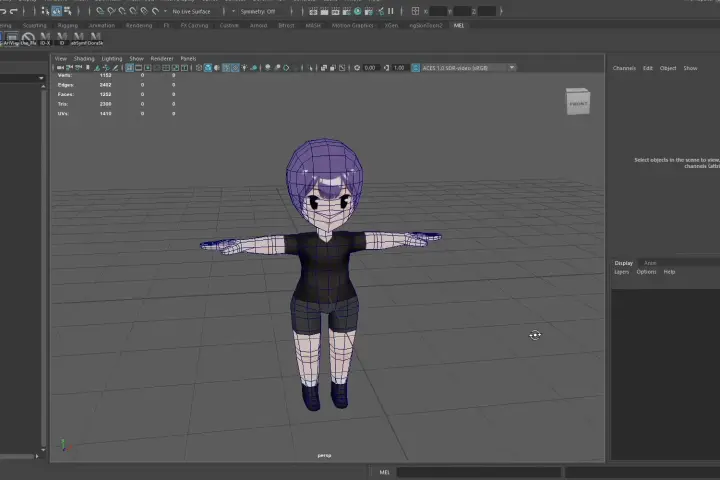The height and width of the screenshot is (480, 720).
Task: Click the Image Plane icon in panel toolbar
Action: coord(97,68)
